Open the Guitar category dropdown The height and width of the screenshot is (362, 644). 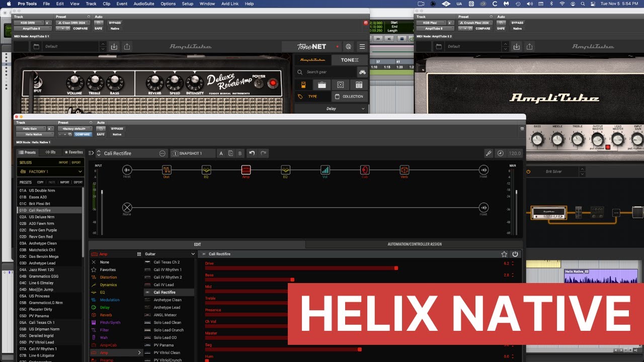(169, 254)
